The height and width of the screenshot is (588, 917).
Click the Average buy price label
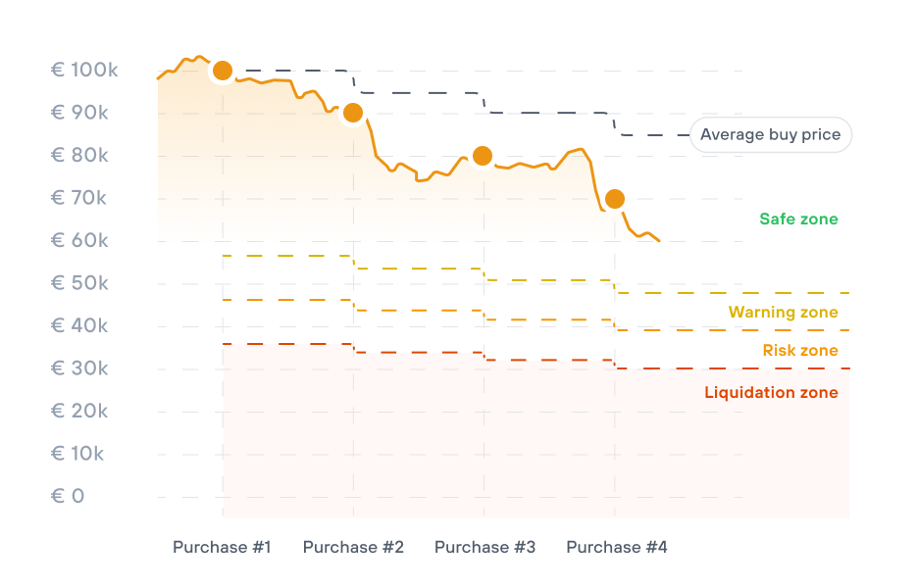pos(770,135)
